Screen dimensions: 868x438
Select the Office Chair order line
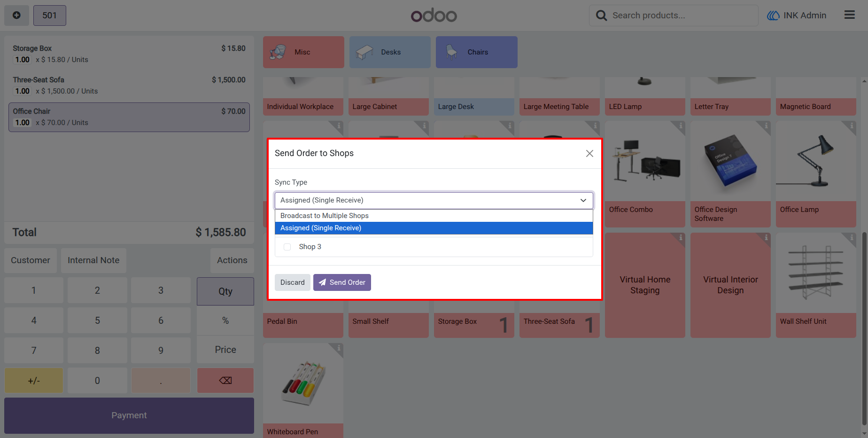(129, 117)
